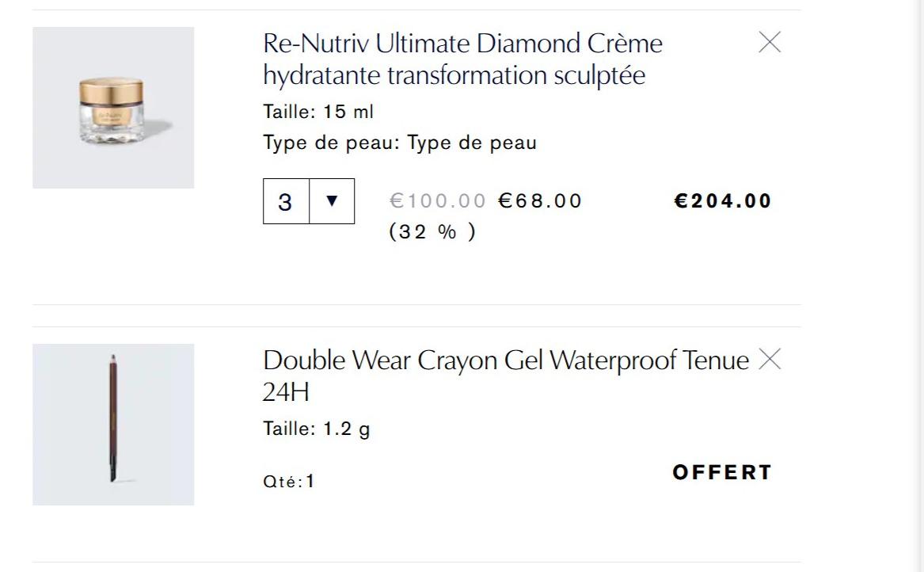This screenshot has width=924, height=572.
Task: Click the quantity box showing 3
Action: (286, 202)
